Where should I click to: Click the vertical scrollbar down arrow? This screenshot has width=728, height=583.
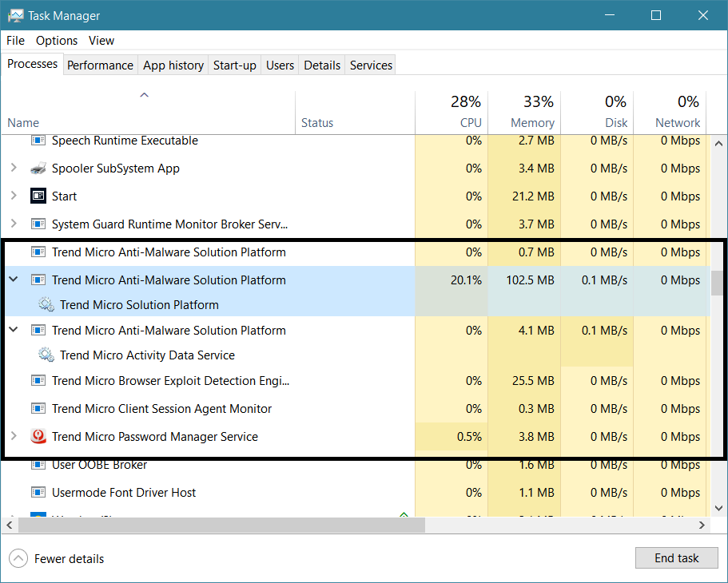(x=718, y=508)
